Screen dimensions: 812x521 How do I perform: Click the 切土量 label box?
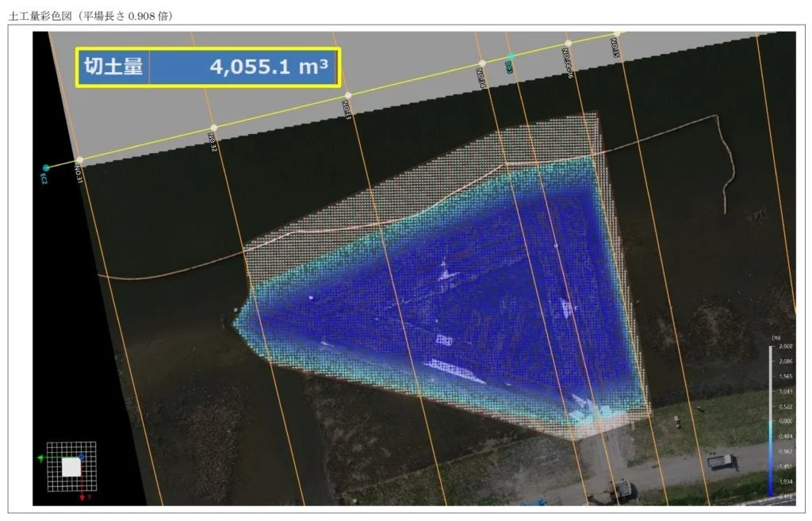113,67
